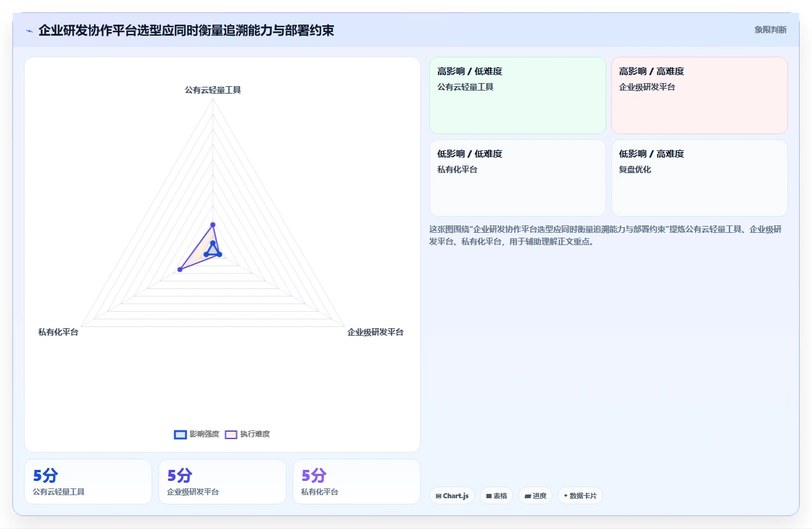Viewport: 812px width, 529px height.
Task: Click the 数据卡片 tag chip
Action: [x=580, y=496]
